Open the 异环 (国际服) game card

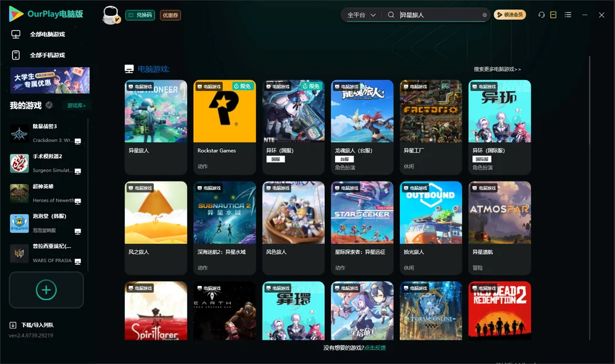pyautogui.click(x=499, y=127)
